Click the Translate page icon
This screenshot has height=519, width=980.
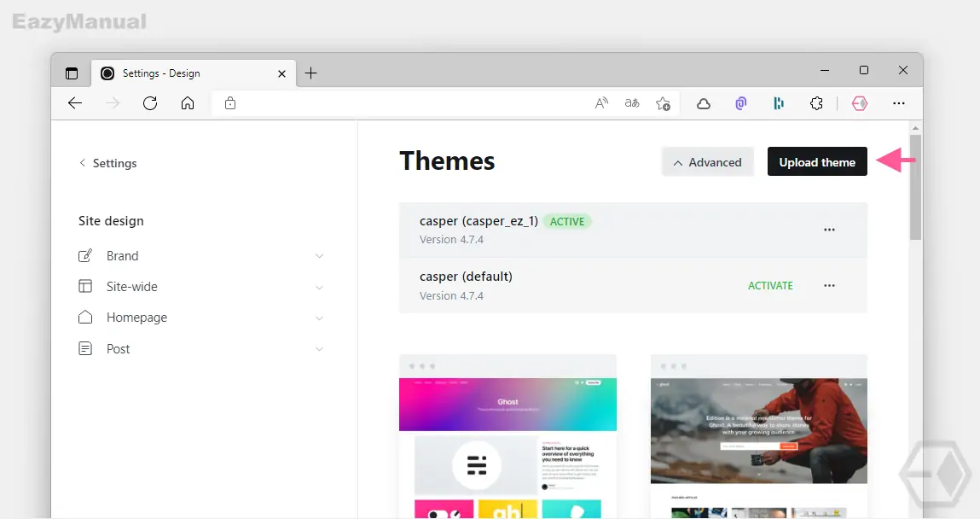[x=632, y=103]
